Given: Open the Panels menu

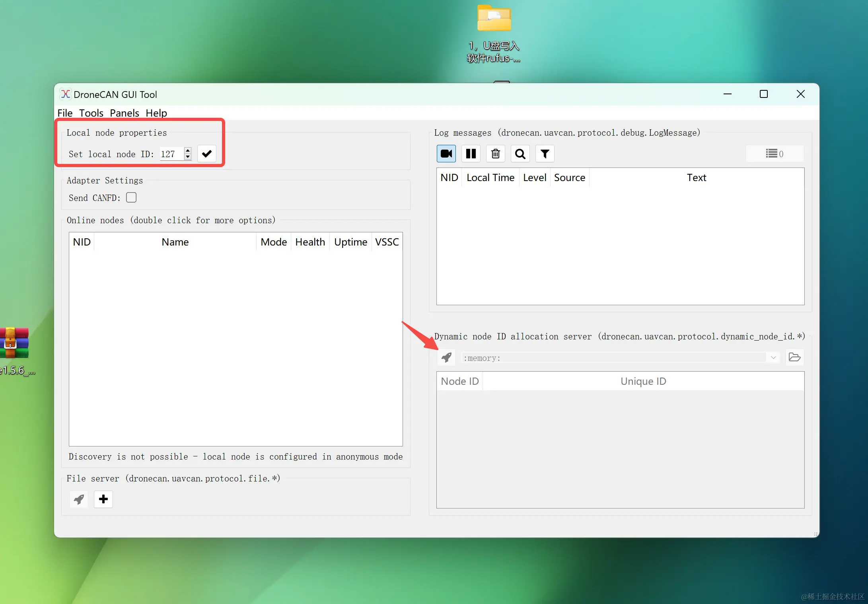Looking at the screenshot, I should (x=124, y=113).
